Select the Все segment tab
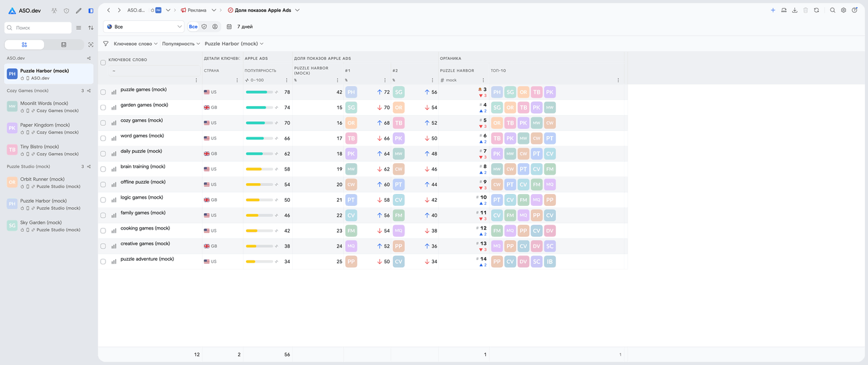The height and width of the screenshot is (365, 868). [x=193, y=27]
